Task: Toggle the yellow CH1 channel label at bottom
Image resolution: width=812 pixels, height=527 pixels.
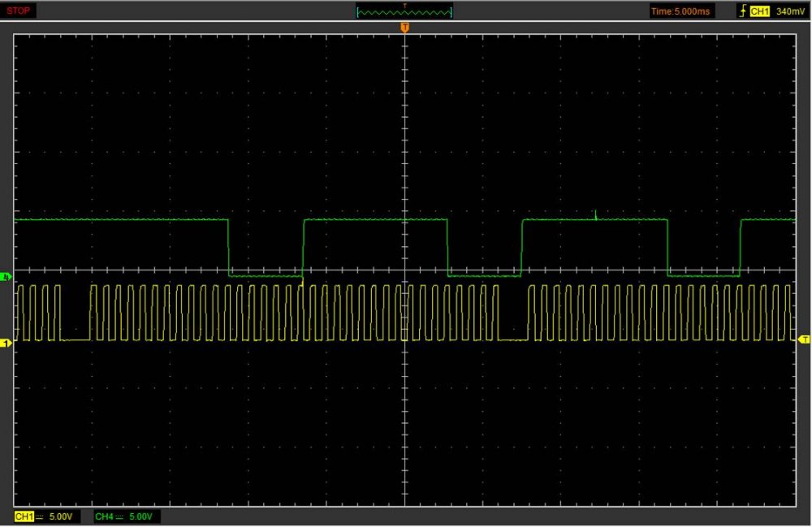Action: (x=24, y=516)
